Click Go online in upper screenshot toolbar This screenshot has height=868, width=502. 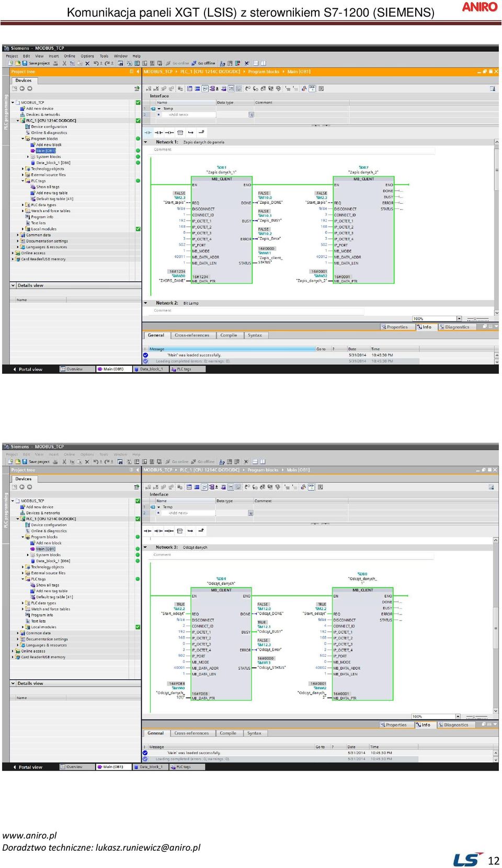click(177, 63)
